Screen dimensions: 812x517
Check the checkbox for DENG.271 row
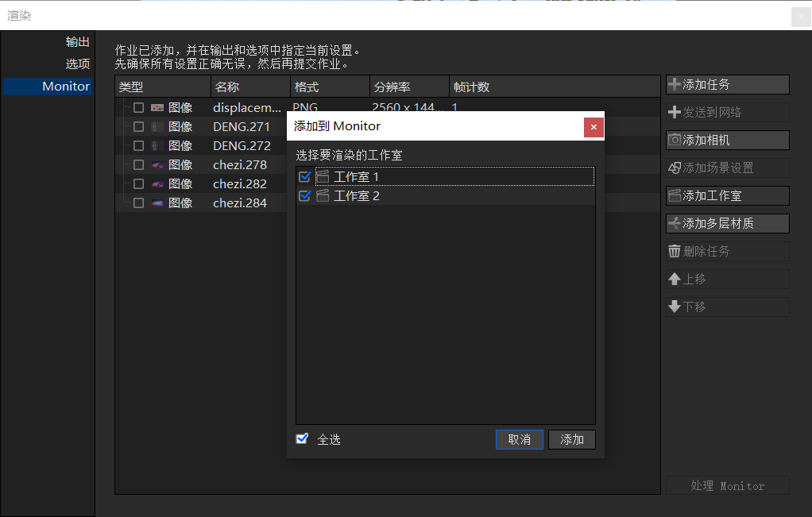[x=138, y=126]
